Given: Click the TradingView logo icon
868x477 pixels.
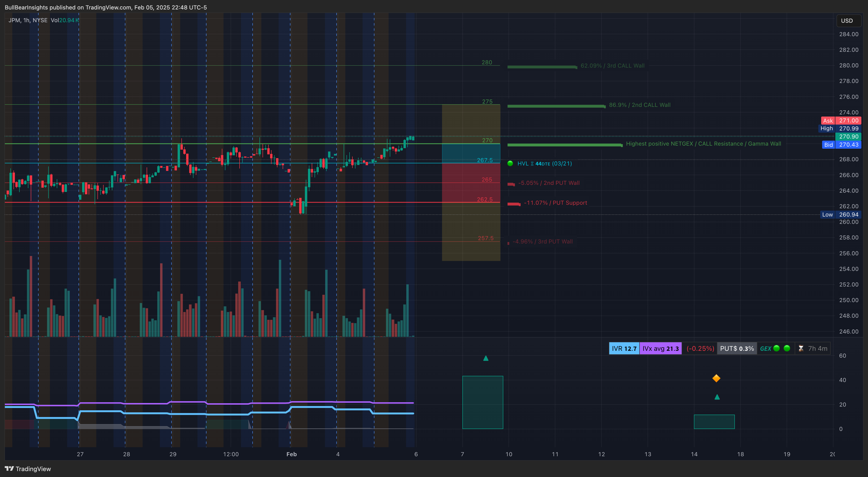Looking at the screenshot, I should (x=9, y=468).
